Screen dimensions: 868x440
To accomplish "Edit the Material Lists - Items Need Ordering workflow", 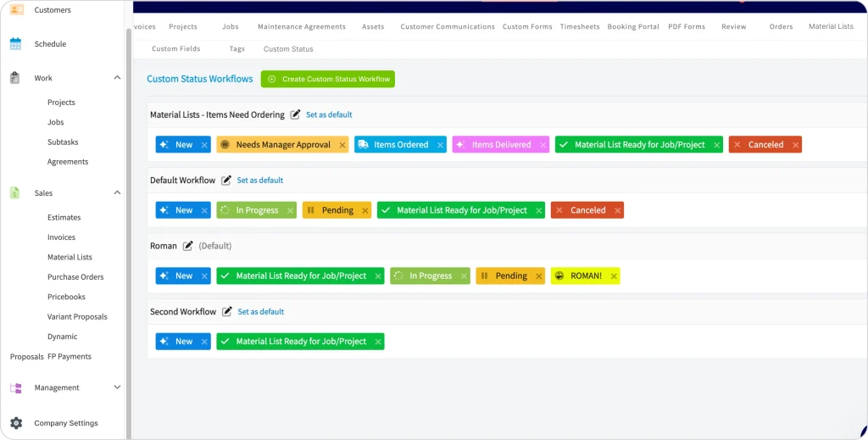I will pos(296,114).
